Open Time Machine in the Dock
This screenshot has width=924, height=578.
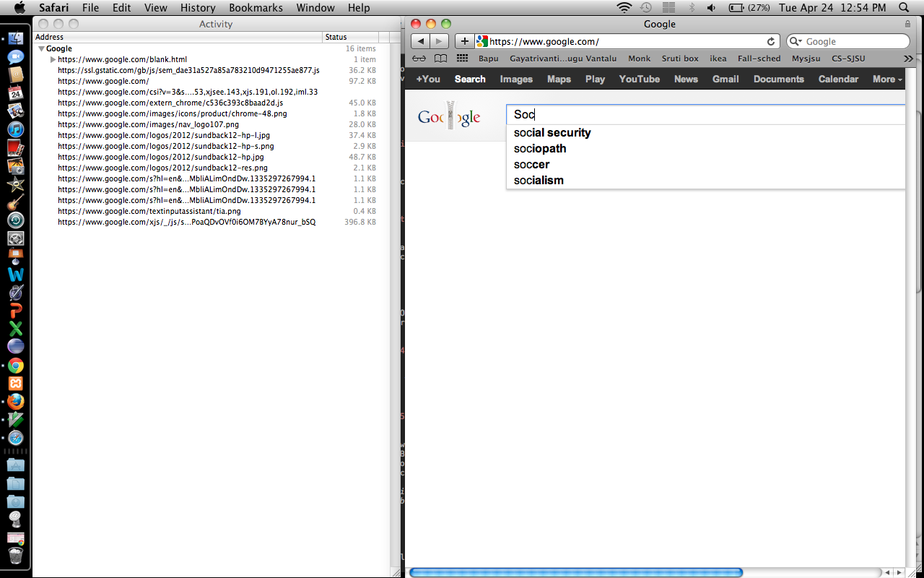pos(16,220)
